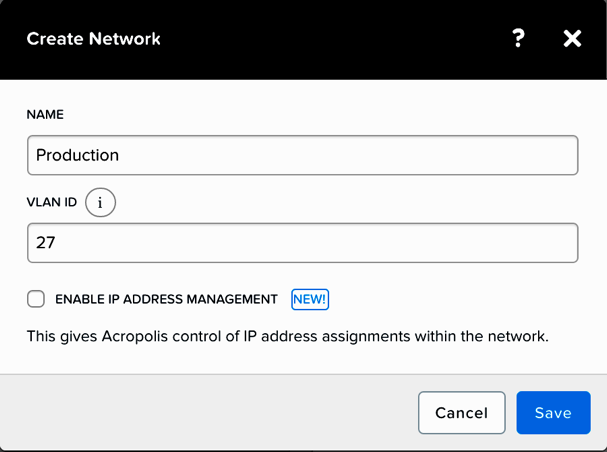Image resolution: width=607 pixels, height=452 pixels.
Task: Enable IP Address Management checkbox
Action: click(36, 299)
